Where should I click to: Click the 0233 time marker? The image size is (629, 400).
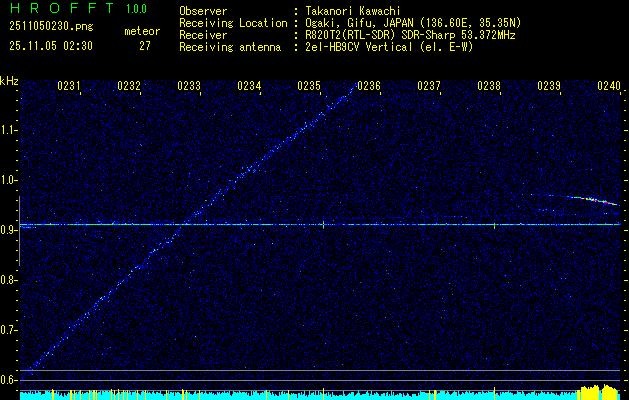tap(189, 86)
